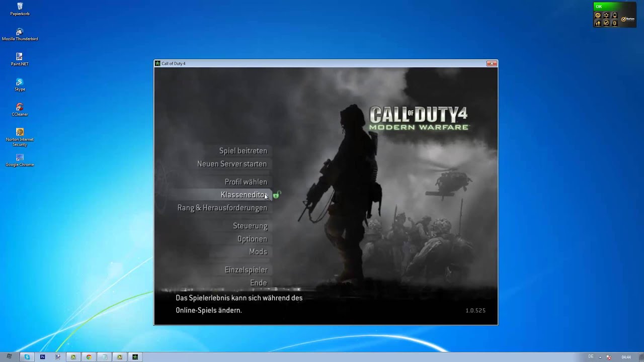This screenshot has width=644, height=362.
Task: Select the Google Chrome desktop shortcut
Action: pos(20,160)
